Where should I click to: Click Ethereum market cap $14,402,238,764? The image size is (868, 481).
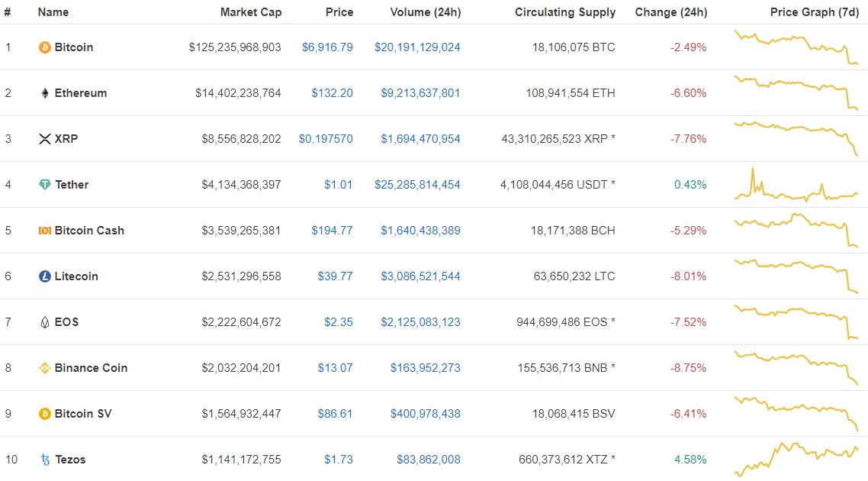[238, 93]
